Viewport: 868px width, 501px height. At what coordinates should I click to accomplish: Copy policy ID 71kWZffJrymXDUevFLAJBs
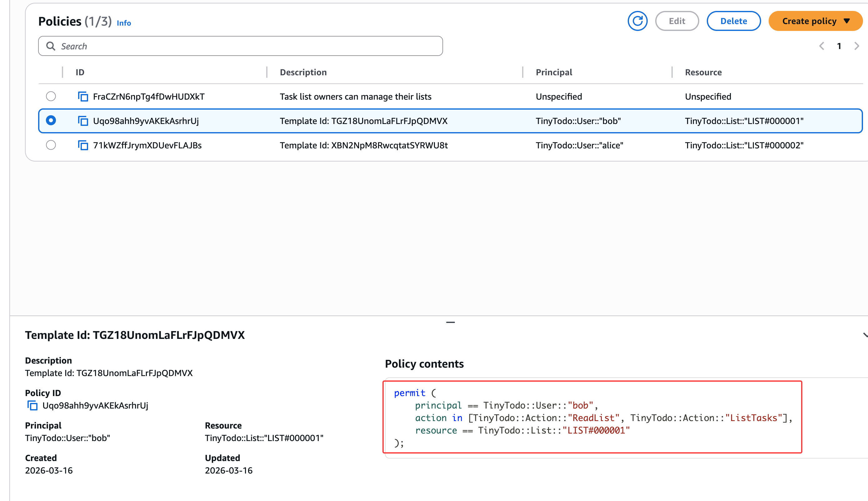coord(83,145)
